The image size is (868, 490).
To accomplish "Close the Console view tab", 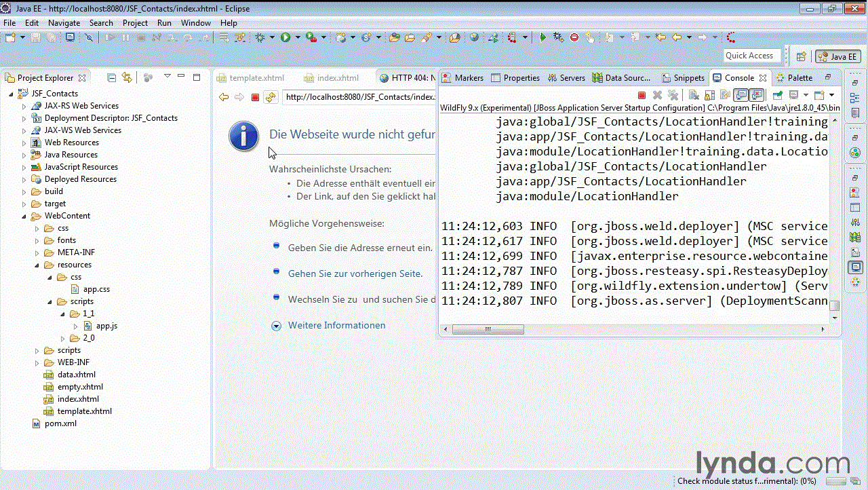I will [763, 78].
